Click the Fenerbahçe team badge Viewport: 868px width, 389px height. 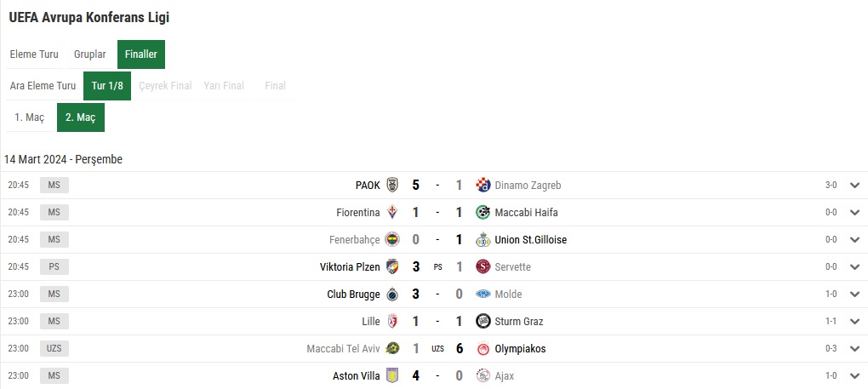[x=392, y=239]
